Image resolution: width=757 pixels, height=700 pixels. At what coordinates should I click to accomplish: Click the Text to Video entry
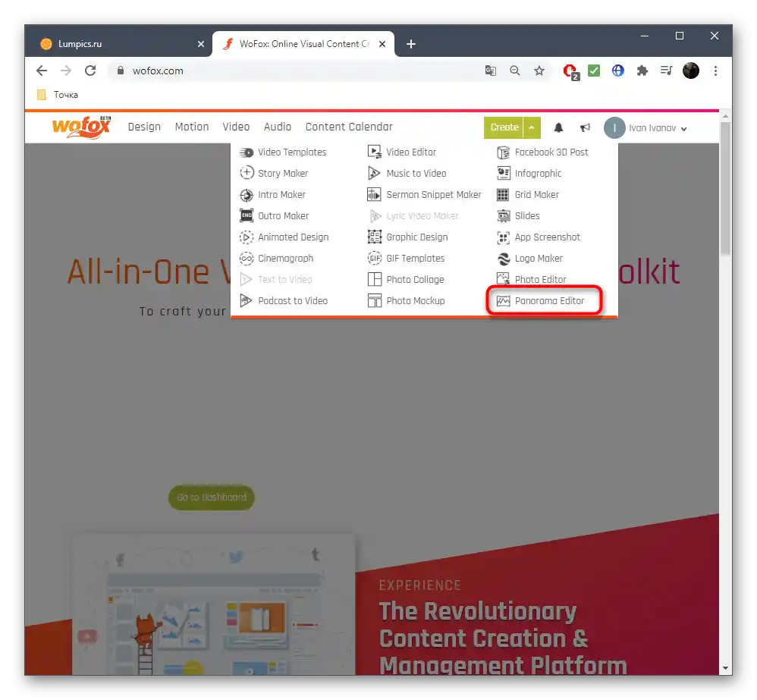click(x=276, y=280)
